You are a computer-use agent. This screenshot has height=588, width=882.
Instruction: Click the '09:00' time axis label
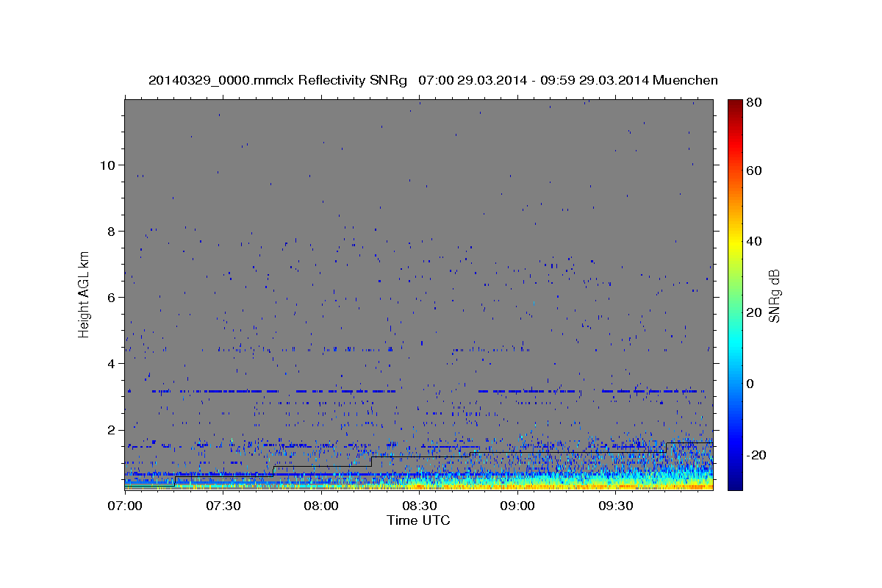coord(517,506)
